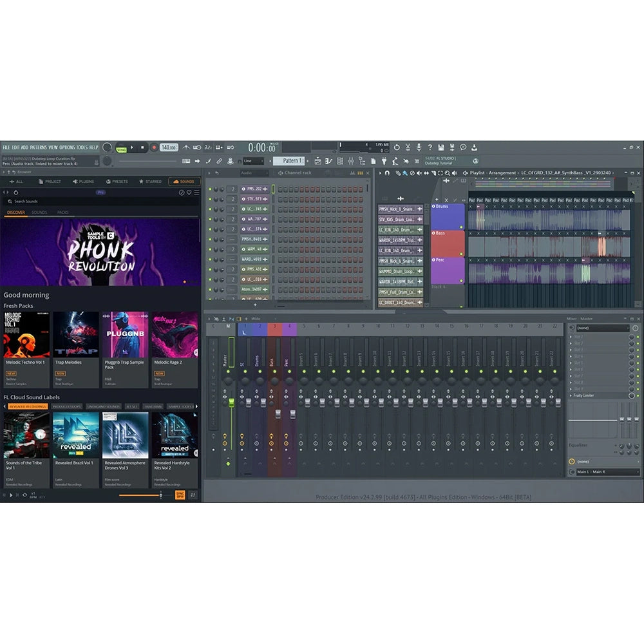
Task: Click the shopping cart icon
Action: tap(417, 161)
